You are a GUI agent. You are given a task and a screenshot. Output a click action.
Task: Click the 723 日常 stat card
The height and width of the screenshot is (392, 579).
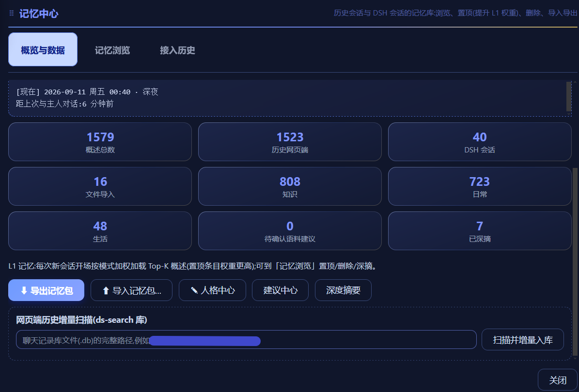pyautogui.click(x=480, y=186)
